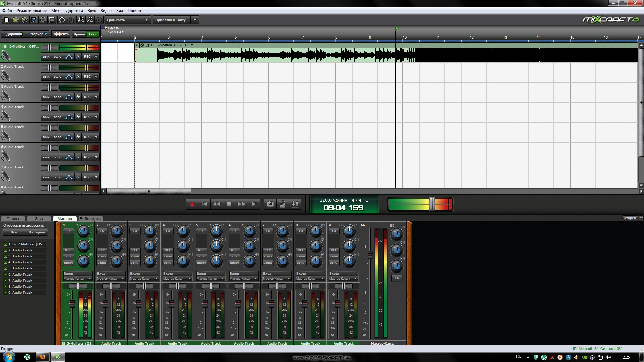
Task: Adjust the master volume slider near the time display
Action: (x=432, y=204)
